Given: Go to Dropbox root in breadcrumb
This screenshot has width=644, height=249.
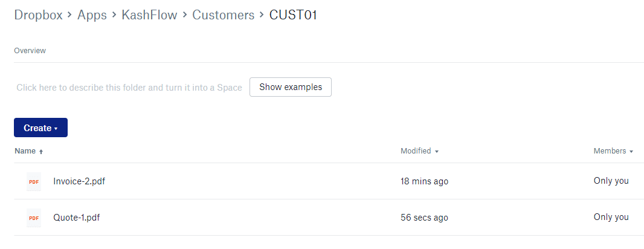Looking at the screenshot, I should (38, 15).
